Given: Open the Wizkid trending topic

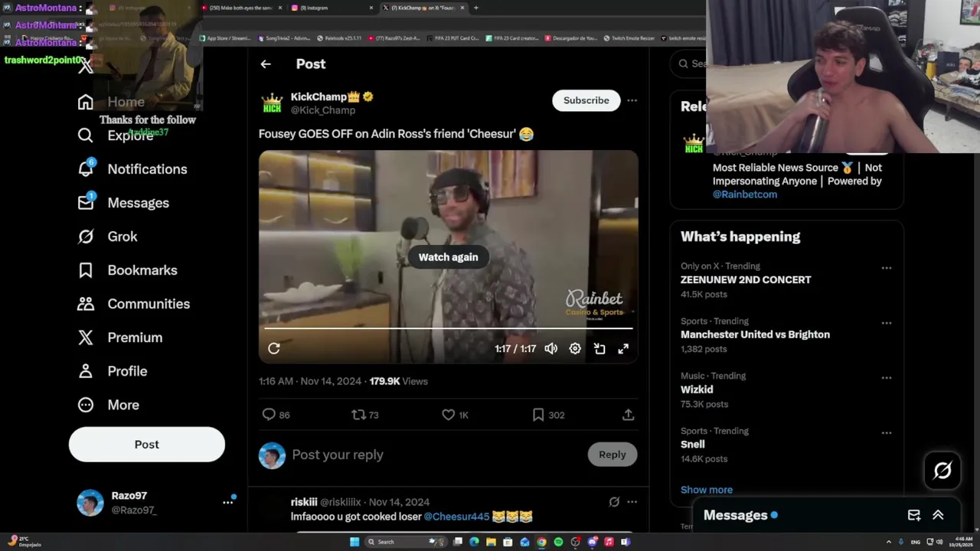Looking at the screenshot, I should [697, 390].
